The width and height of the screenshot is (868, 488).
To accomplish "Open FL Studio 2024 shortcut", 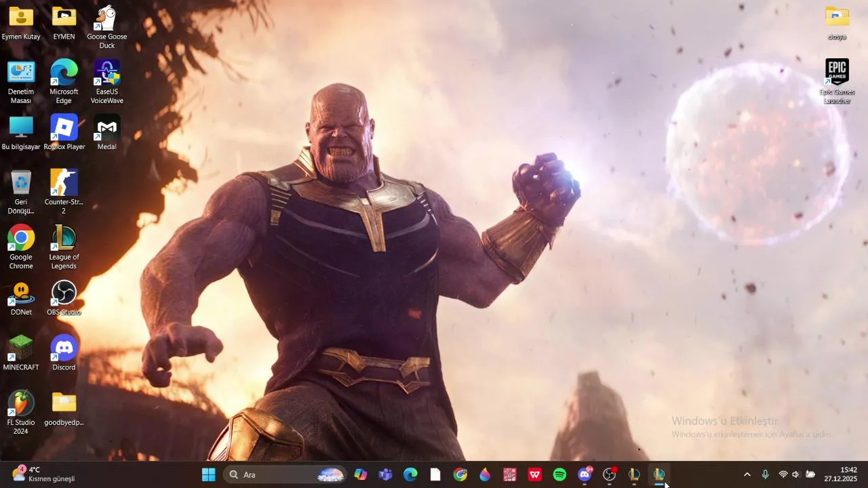I will (x=21, y=413).
